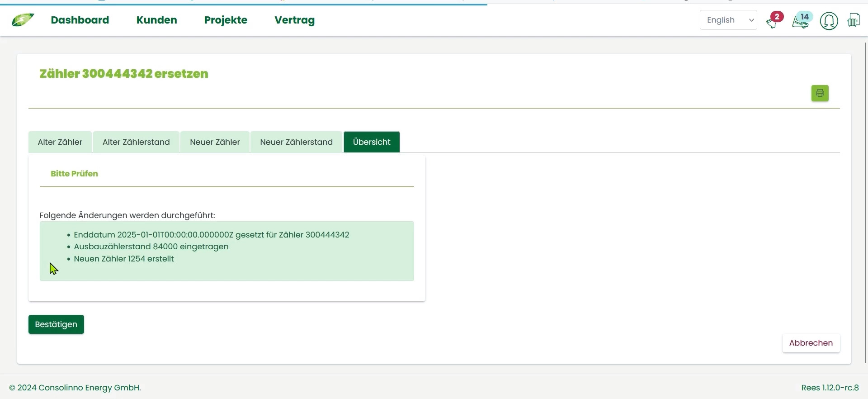
Task: Confirm changes with Bestätigen button
Action: point(56,324)
